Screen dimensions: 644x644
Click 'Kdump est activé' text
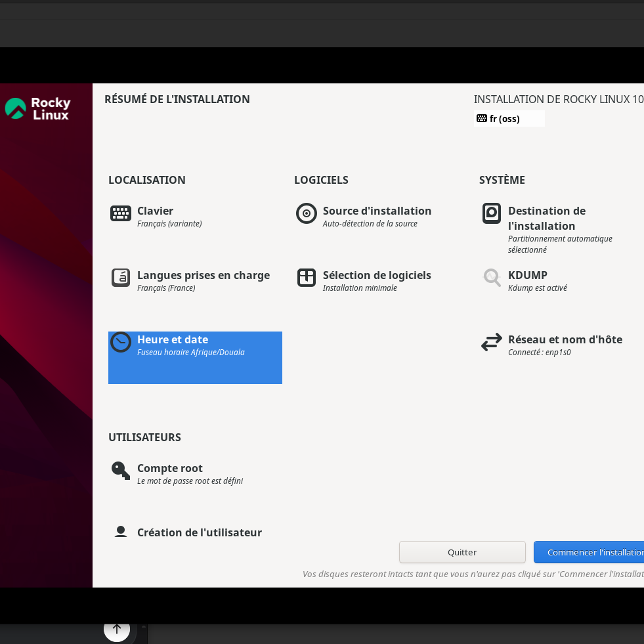click(537, 288)
